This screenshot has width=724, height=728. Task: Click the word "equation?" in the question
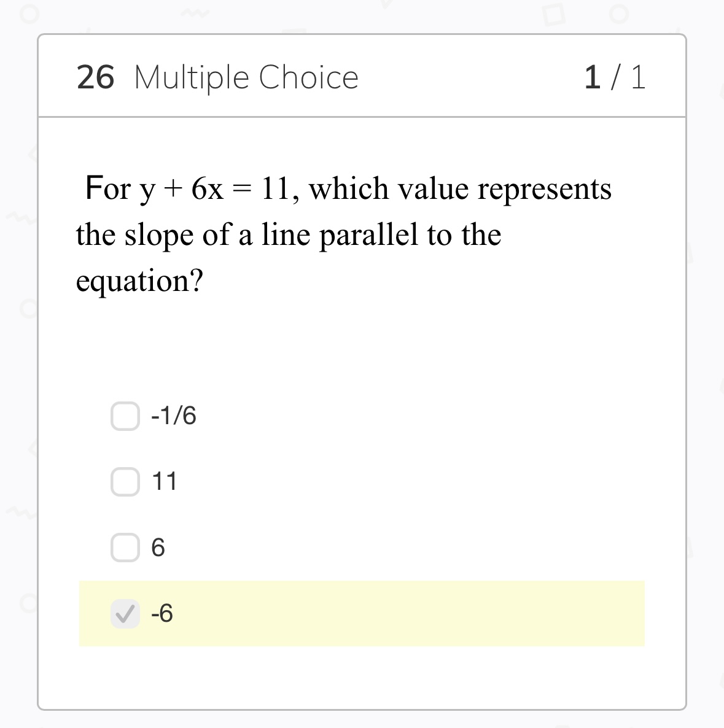pyautogui.click(x=139, y=281)
